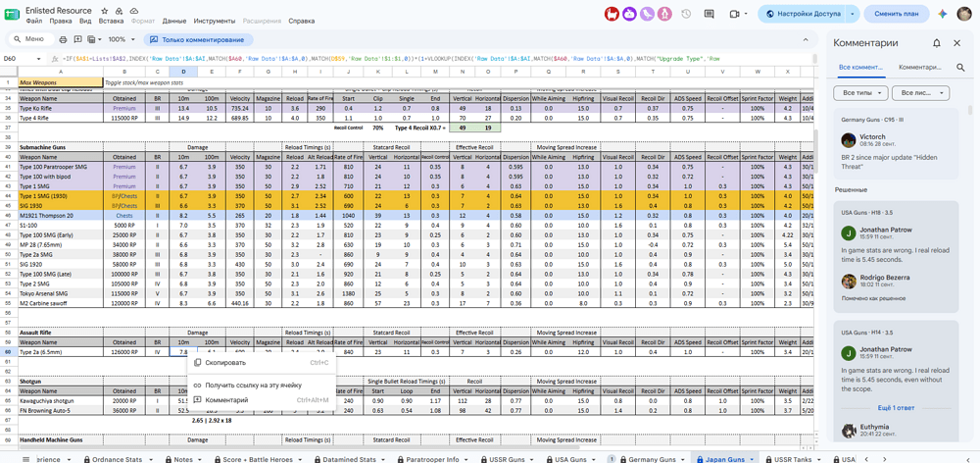Open the Справка menu
980x463 pixels.
click(301, 21)
